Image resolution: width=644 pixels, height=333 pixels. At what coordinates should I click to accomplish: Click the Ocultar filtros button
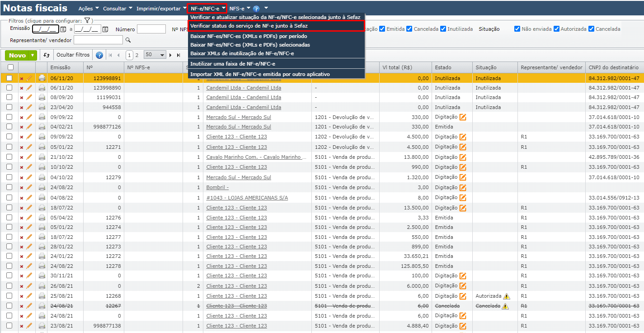pyautogui.click(x=73, y=55)
